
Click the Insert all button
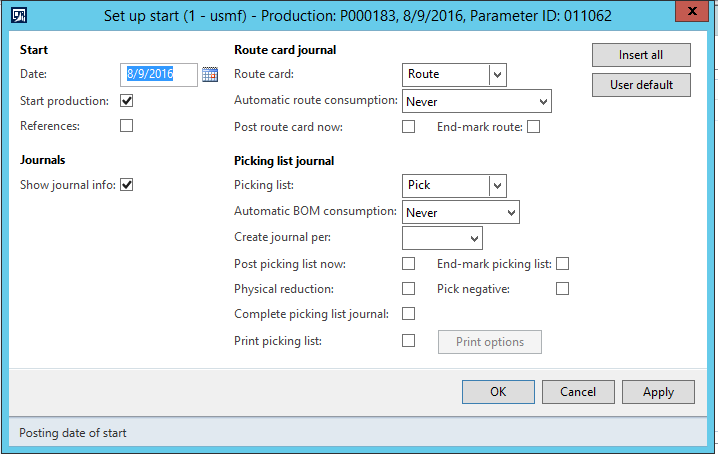coord(641,55)
